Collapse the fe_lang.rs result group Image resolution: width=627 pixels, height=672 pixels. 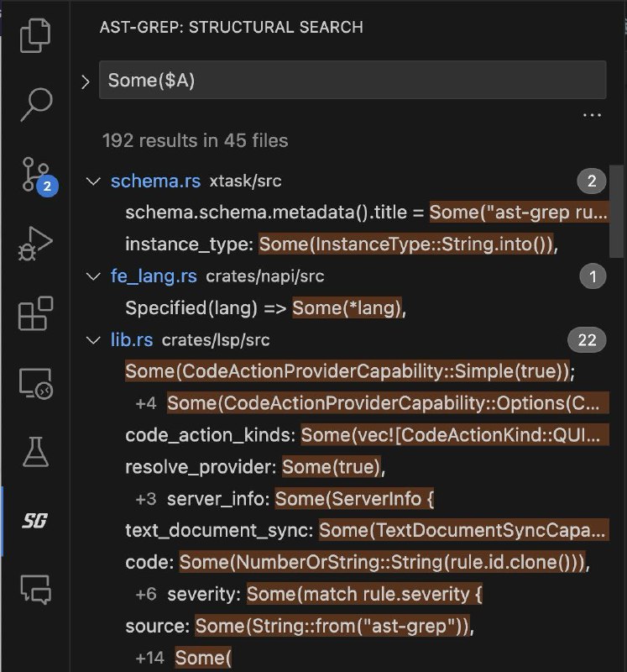tap(92, 276)
